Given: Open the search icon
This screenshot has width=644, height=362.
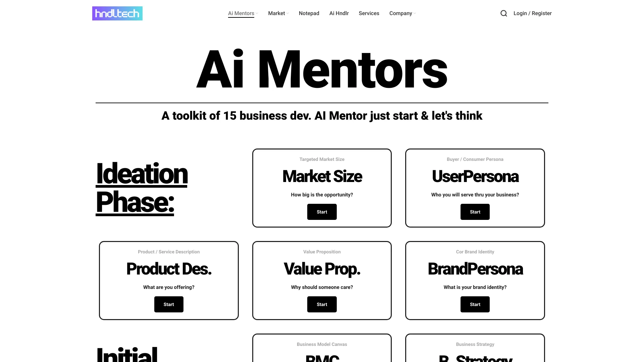Looking at the screenshot, I should tap(504, 13).
